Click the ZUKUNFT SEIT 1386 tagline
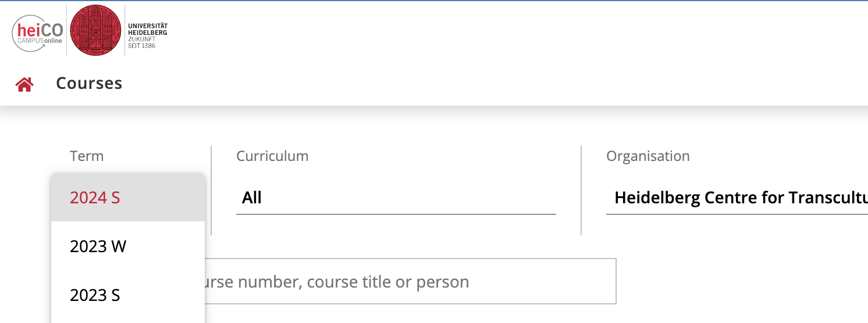This screenshot has height=323, width=868. (x=142, y=42)
